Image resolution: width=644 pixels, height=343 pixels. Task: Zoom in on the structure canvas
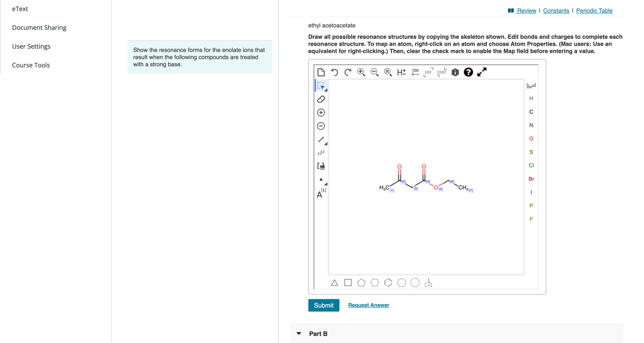[x=361, y=72]
